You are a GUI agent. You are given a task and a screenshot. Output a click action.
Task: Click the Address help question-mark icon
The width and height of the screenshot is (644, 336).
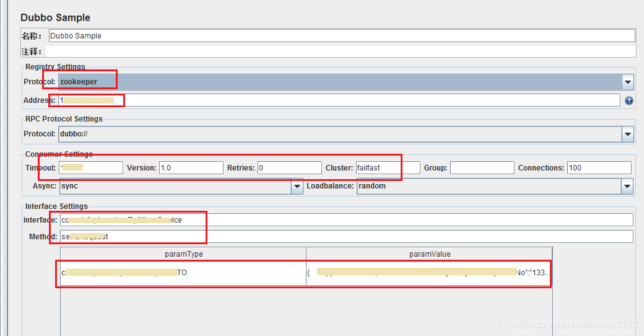pos(629,100)
